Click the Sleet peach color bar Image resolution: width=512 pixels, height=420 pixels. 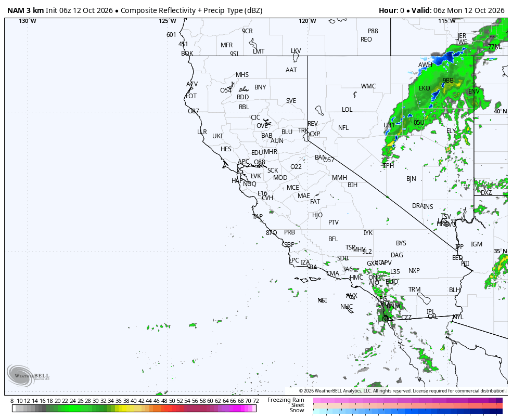click(x=408, y=405)
